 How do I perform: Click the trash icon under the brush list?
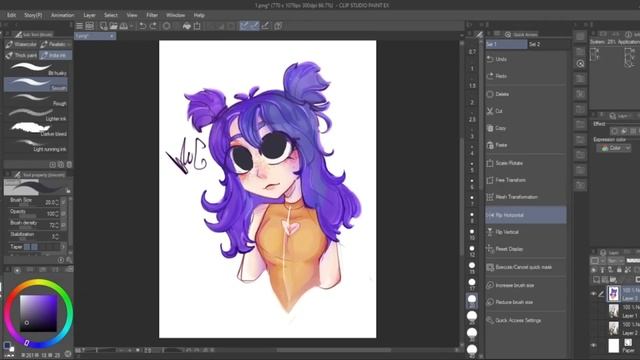coord(69,164)
